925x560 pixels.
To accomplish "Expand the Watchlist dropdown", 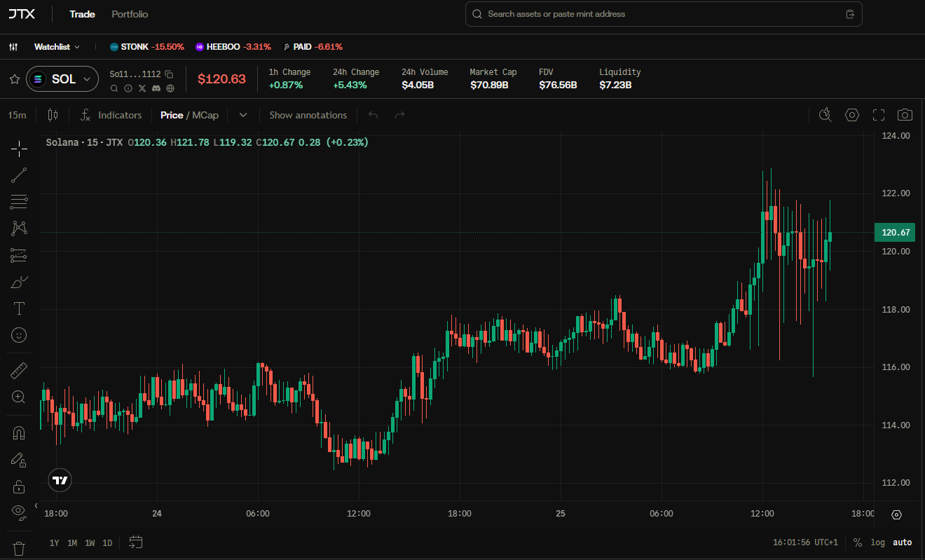I will point(57,47).
